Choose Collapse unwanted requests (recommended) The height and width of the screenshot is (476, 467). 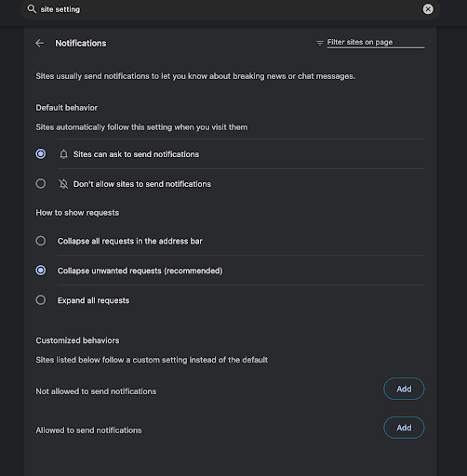[x=41, y=271]
